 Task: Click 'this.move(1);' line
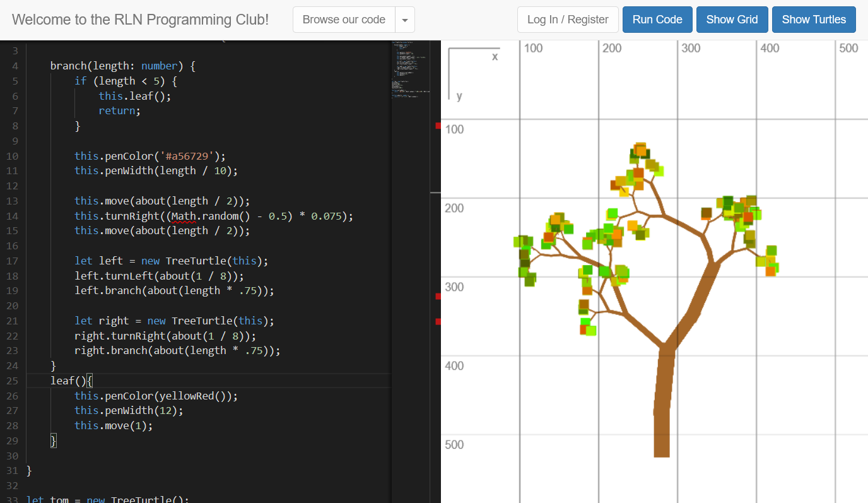[114, 425]
